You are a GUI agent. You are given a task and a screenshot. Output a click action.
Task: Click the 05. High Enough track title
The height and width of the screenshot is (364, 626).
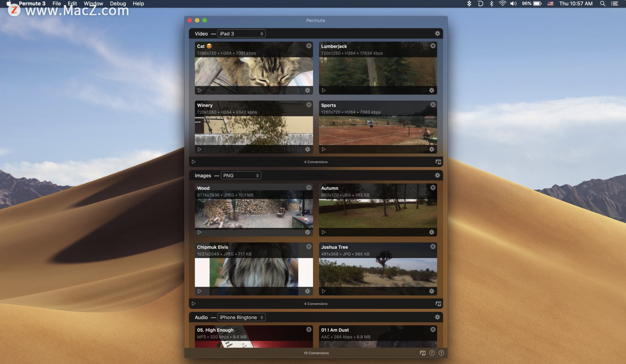tap(215, 330)
